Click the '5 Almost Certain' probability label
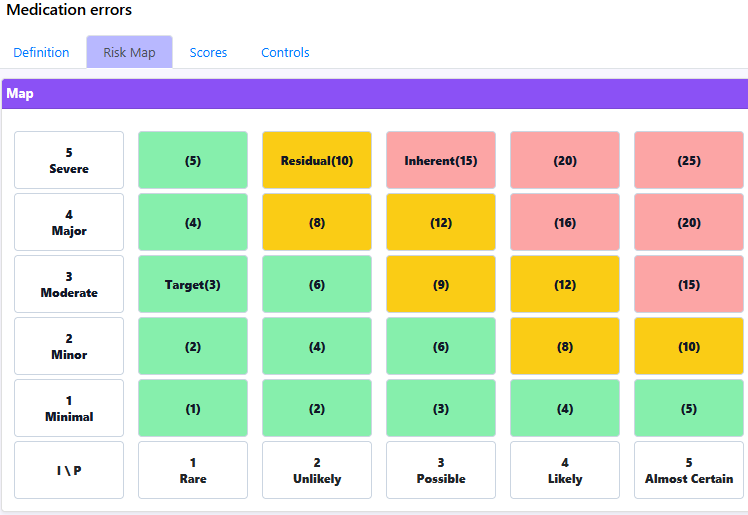The image size is (748, 515). (x=689, y=470)
